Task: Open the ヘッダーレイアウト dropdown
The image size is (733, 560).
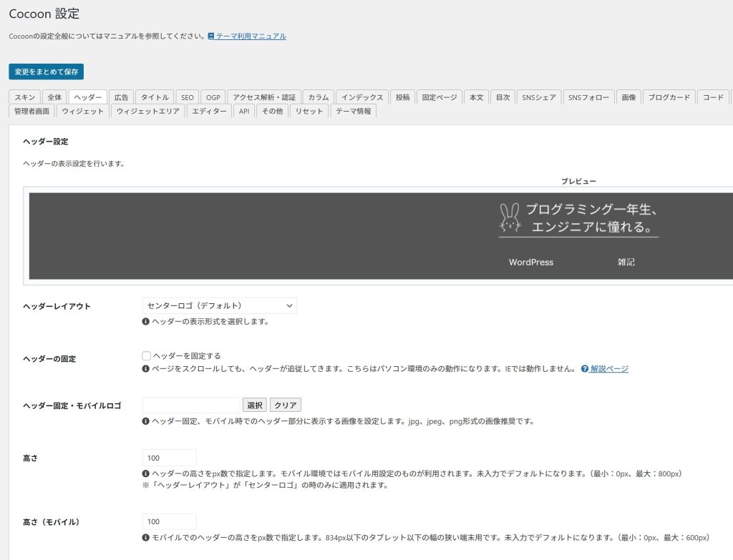Action: click(219, 305)
